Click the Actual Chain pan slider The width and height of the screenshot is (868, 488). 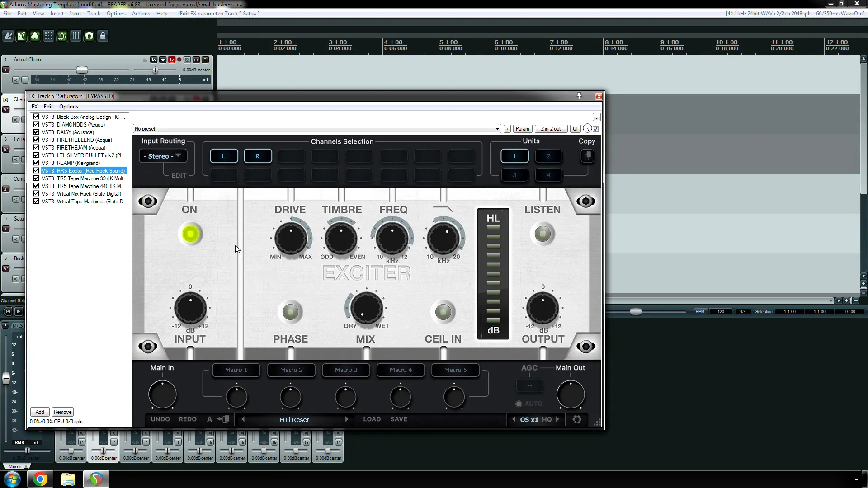tap(155, 70)
